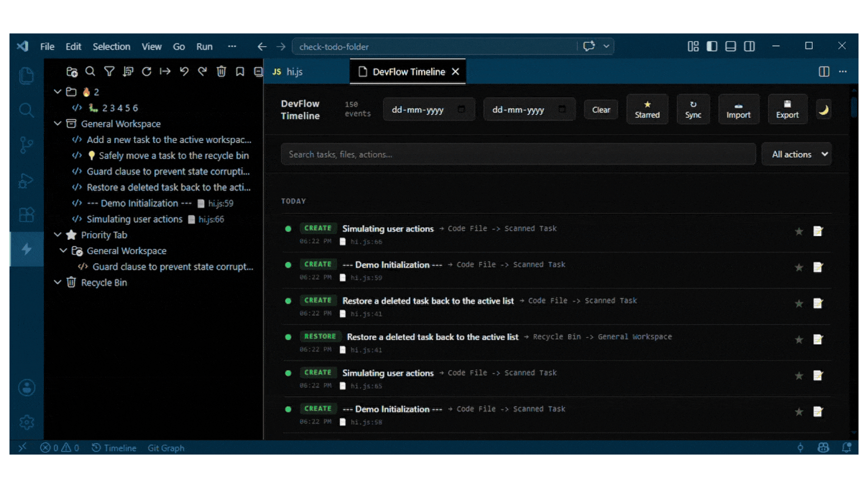Click the Copilot icon in the status bar
This screenshot has width=868, height=488.
tap(823, 448)
